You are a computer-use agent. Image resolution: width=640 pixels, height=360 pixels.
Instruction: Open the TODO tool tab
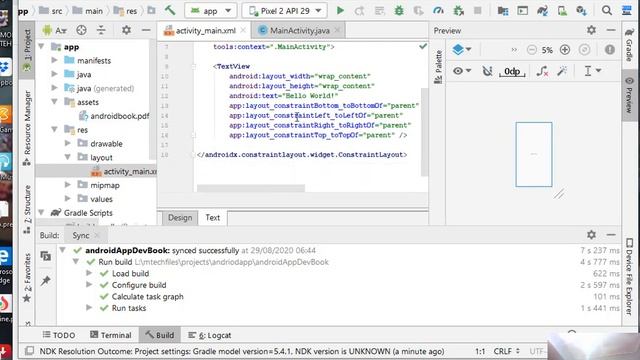(x=59, y=335)
